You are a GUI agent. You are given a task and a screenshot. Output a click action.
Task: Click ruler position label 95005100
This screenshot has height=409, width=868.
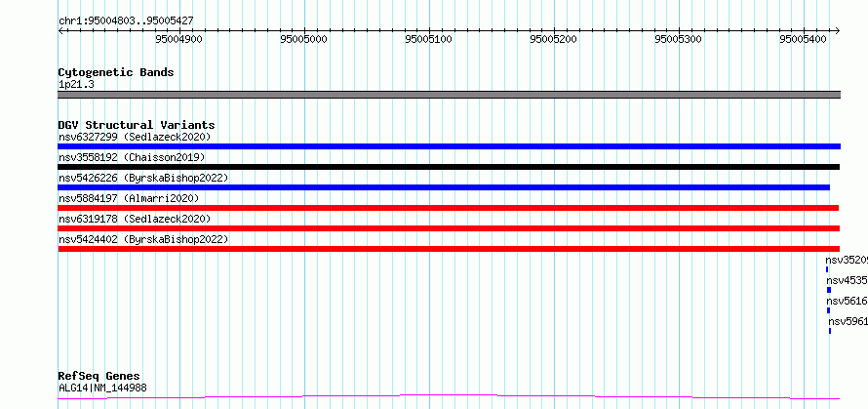428,39
